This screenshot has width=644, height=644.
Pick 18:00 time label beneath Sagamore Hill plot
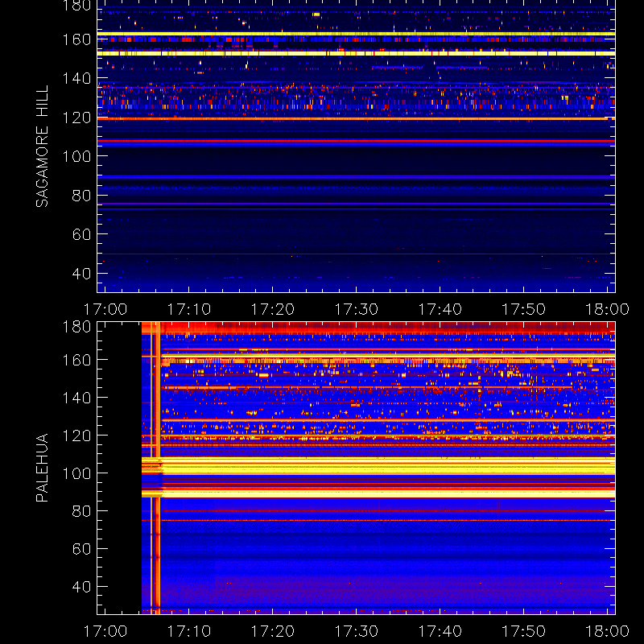point(607,309)
